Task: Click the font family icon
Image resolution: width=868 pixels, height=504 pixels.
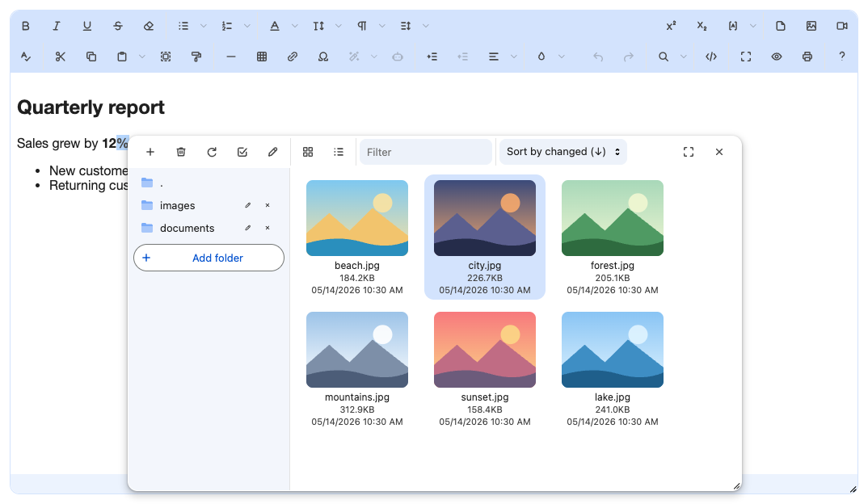Action: coord(275,26)
